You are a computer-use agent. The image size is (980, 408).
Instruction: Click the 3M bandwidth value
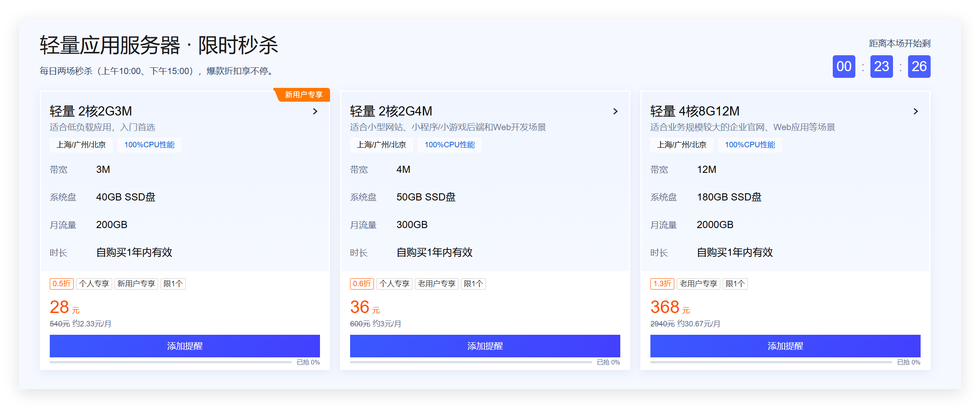click(x=103, y=169)
